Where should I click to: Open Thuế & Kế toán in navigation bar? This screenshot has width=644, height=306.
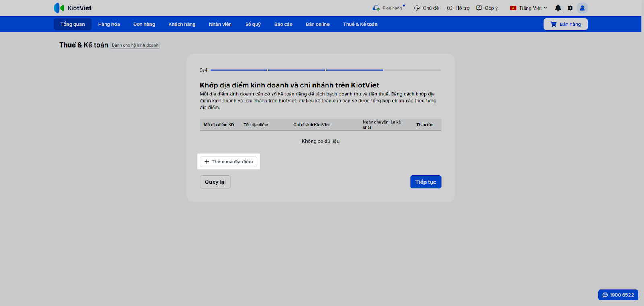click(360, 24)
